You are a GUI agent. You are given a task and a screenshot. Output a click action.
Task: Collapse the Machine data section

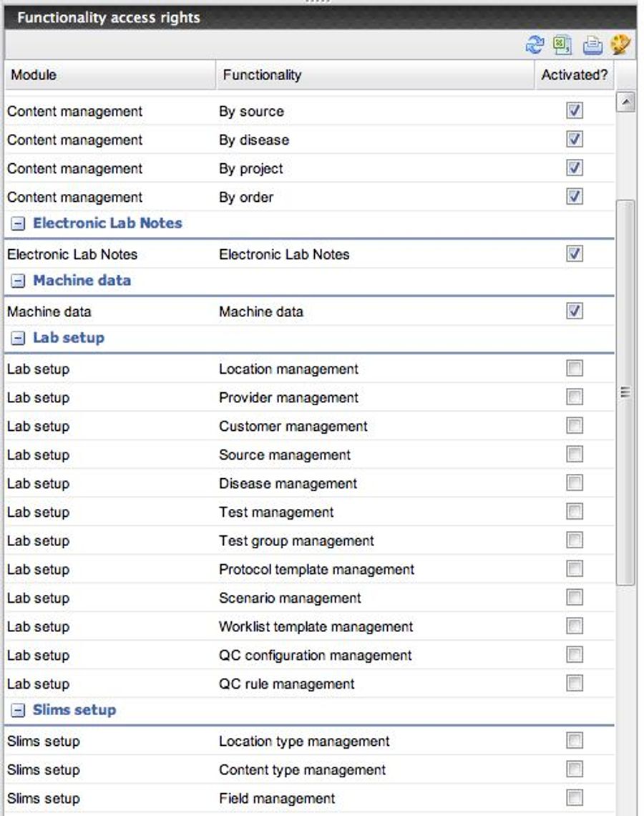(x=18, y=280)
